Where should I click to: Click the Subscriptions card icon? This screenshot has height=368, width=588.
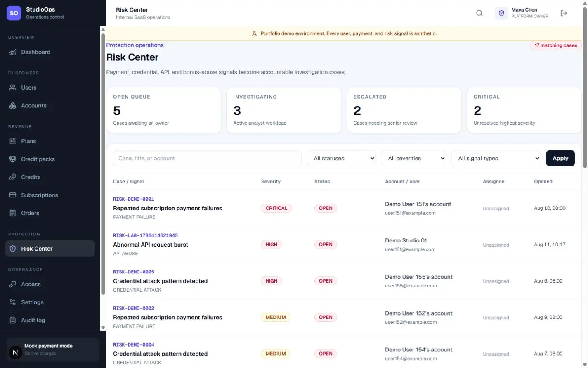13,195
